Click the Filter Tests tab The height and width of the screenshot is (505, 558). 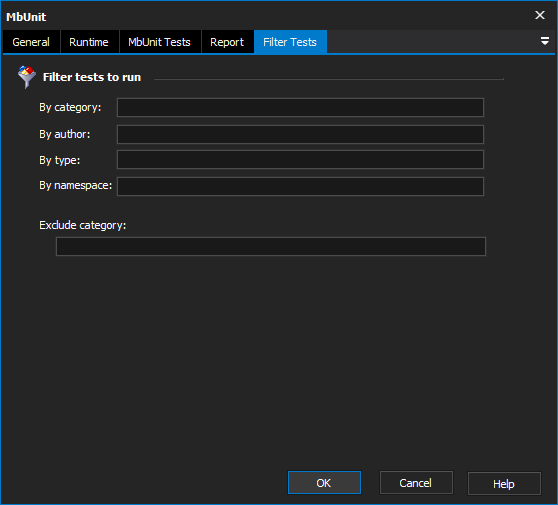290,42
